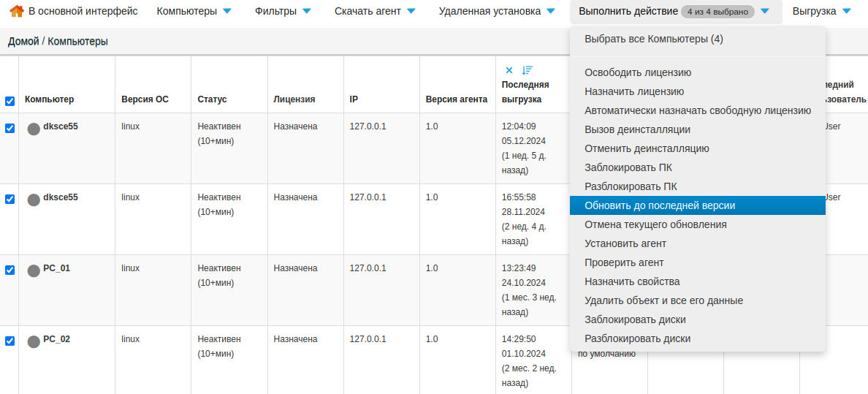
Task: Click the second dksce55 status circle
Action: point(34,200)
